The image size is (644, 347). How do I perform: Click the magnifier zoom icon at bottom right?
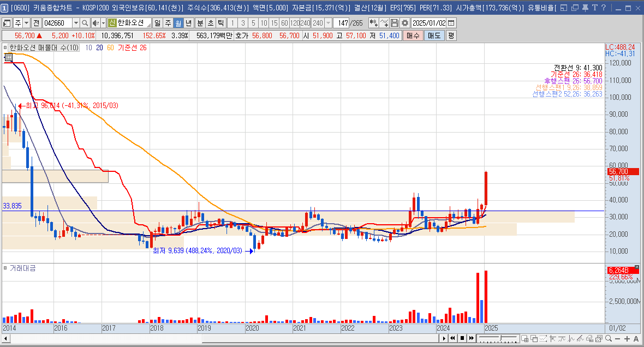pos(609,338)
